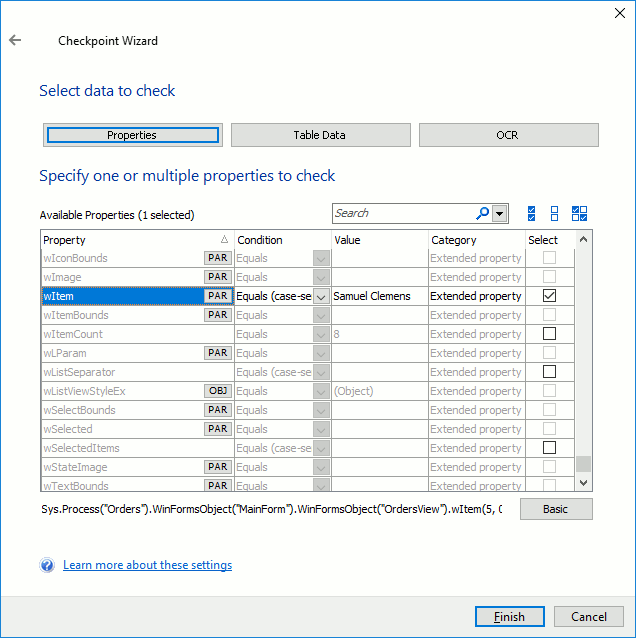Close the Checkpoint Wizard dialog
636x638 pixels.
click(620, 13)
